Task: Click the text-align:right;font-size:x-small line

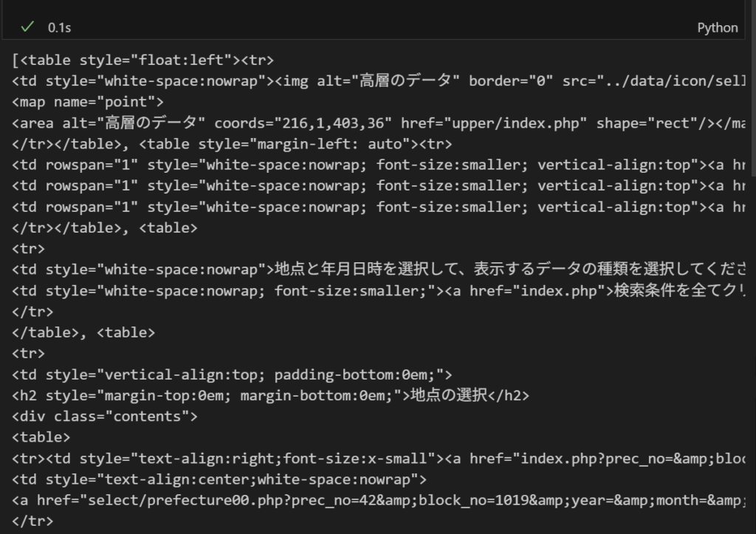Action: (379, 458)
